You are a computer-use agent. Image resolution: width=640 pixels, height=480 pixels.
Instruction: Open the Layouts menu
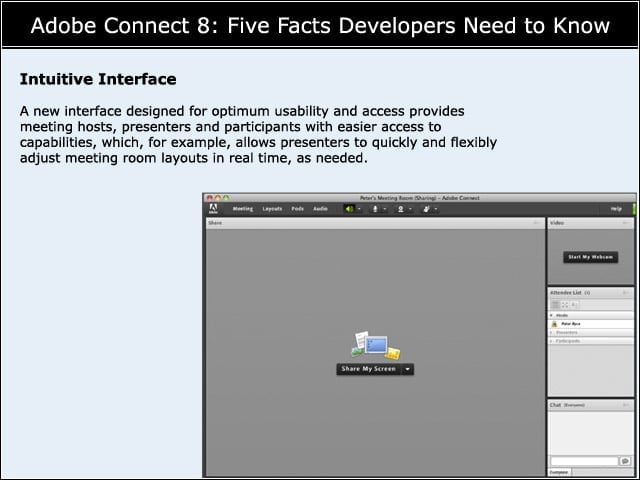[272, 209]
